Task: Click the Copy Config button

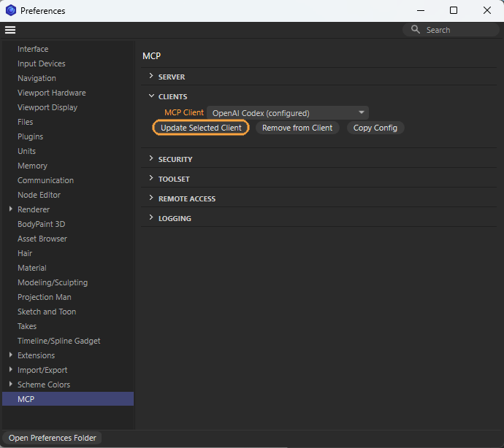Action: click(375, 128)
